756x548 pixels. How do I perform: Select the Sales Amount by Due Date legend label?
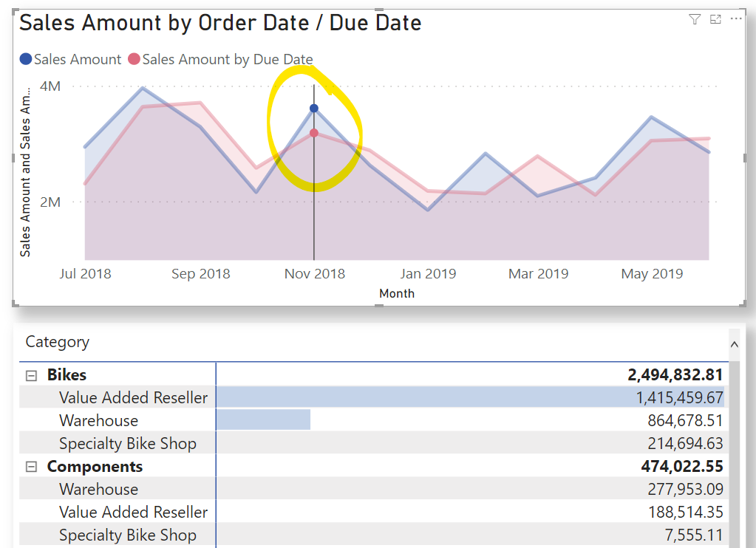(x=228, y=59)
